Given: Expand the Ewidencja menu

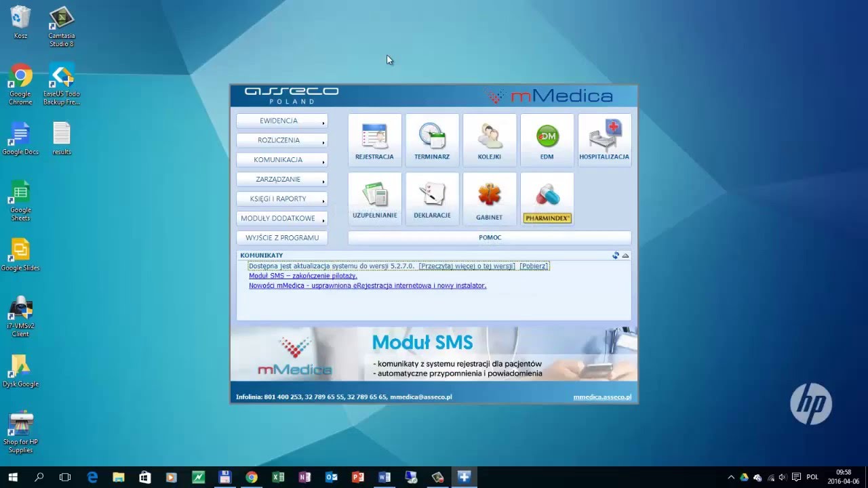Looking at the screenshot, I should coord(282,121).
